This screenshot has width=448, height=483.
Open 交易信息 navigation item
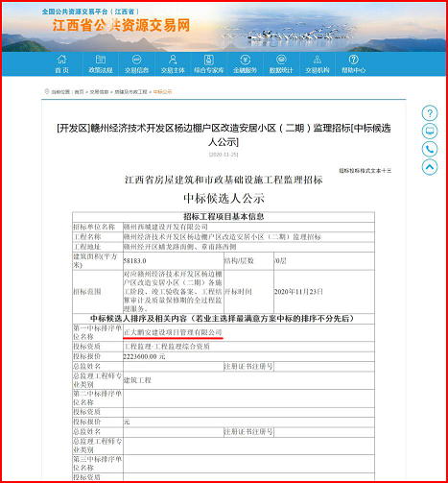[137, 64]
